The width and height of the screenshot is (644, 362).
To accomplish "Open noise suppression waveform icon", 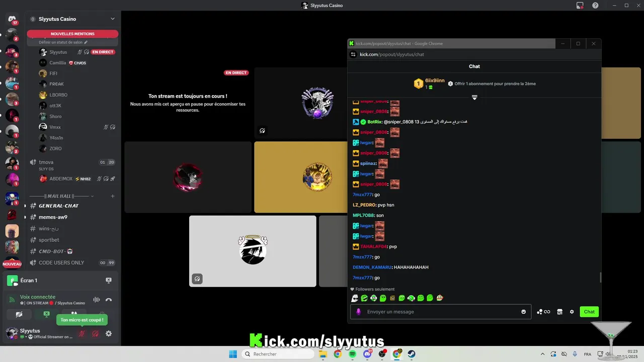I will 96,300.
